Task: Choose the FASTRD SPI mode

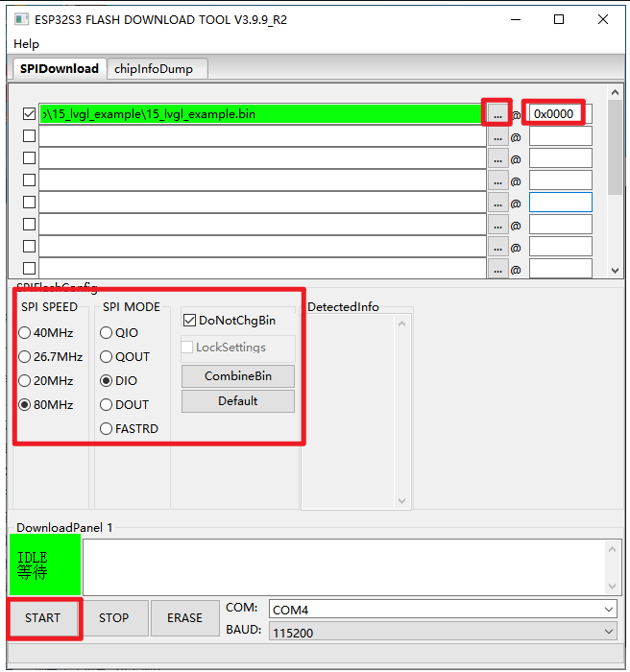Action: point(107,429)
